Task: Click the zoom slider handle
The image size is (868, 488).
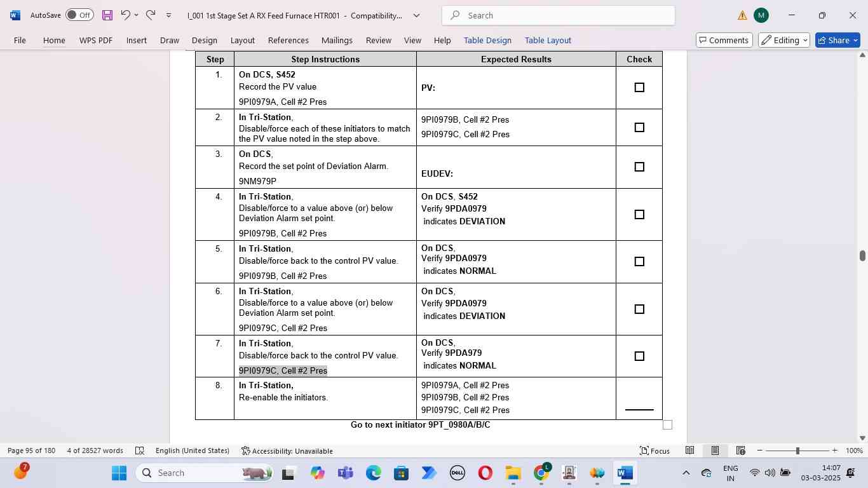Action: pyautogui.click(x=797, y=451)
